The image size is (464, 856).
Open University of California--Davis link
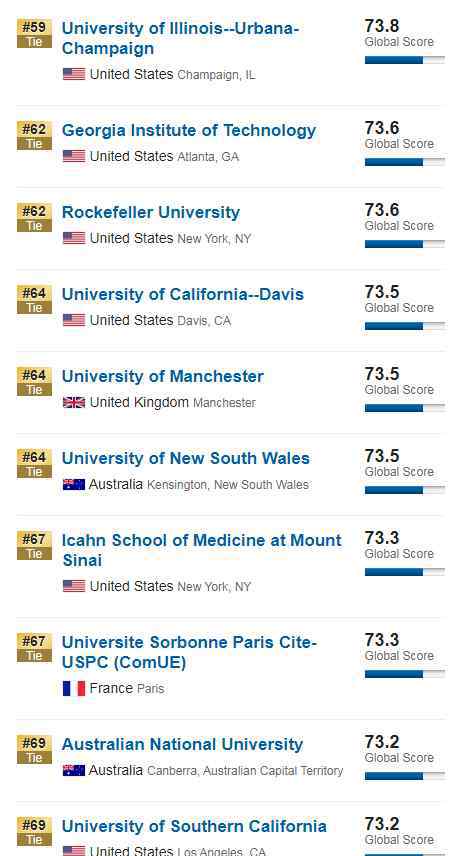click(183, 294)
